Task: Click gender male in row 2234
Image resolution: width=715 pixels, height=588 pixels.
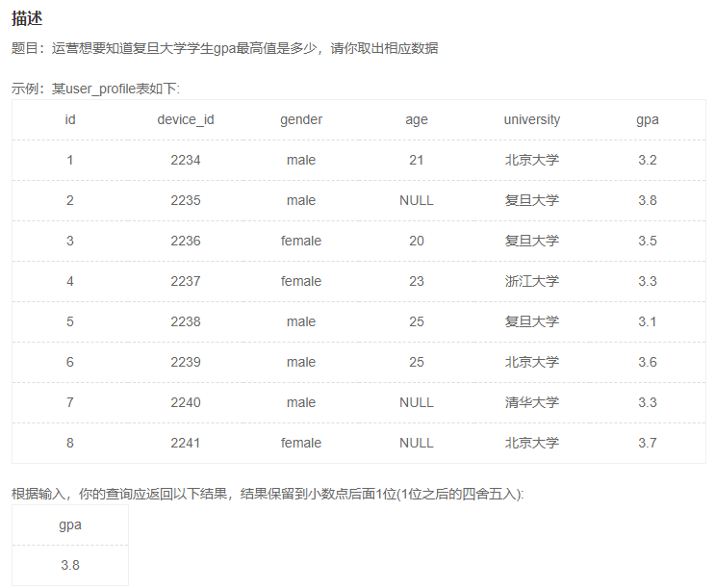Action: coord(301,160)
